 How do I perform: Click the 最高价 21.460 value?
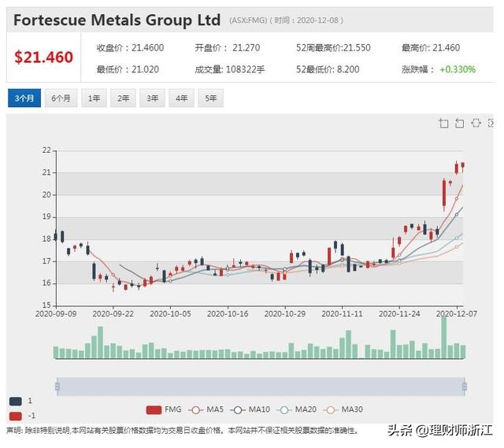click(431, 48)
